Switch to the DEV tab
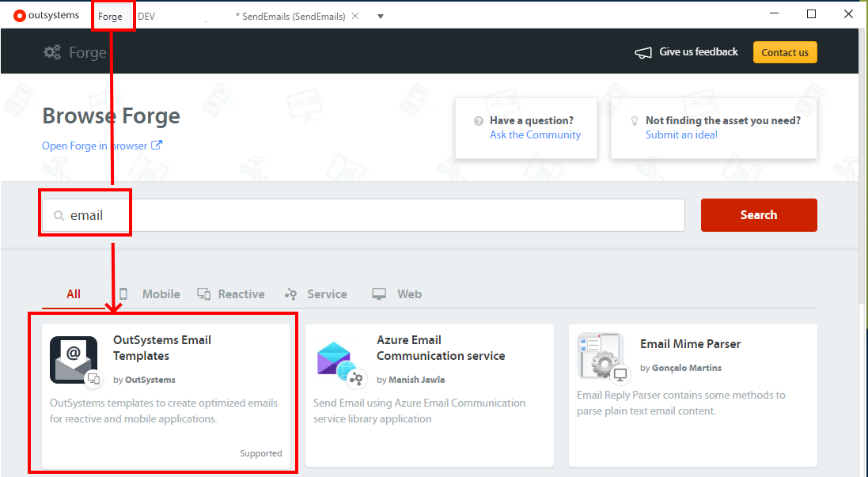868x477 pixels. tap(146, 16)
